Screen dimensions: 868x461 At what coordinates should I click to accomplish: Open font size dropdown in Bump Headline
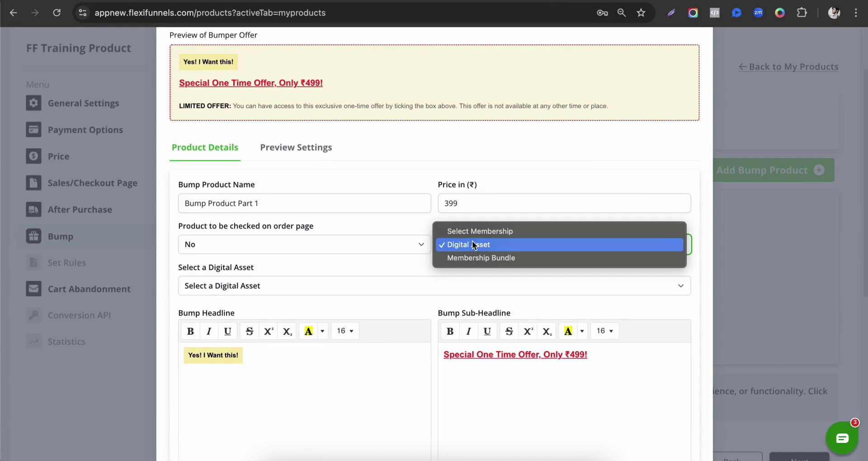[345, 331]
